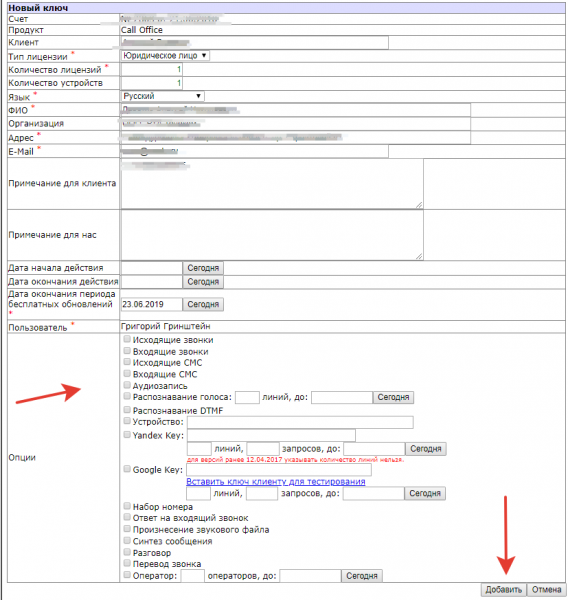Click the Call Office product text
This screenshot has width=568, height=600.
coord(142,30)
